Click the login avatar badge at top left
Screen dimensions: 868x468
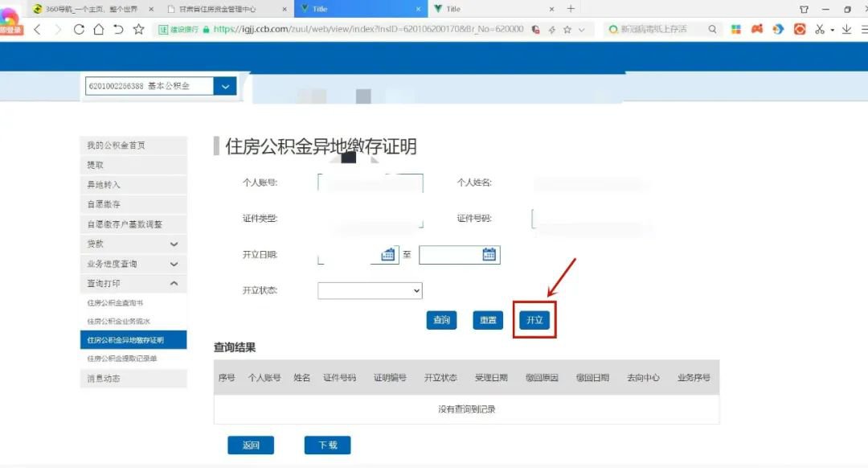tap(11, 23)
